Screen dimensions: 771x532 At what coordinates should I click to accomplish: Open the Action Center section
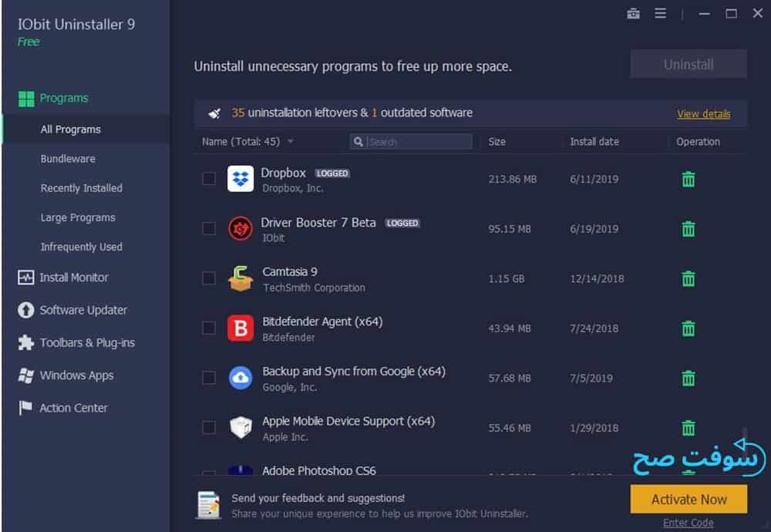tap(73, 408)
